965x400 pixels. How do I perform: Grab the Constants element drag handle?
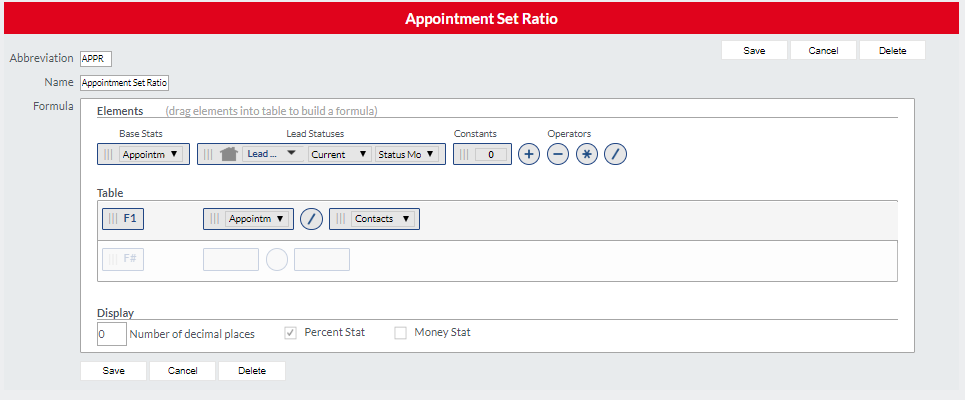click(464, 154)
